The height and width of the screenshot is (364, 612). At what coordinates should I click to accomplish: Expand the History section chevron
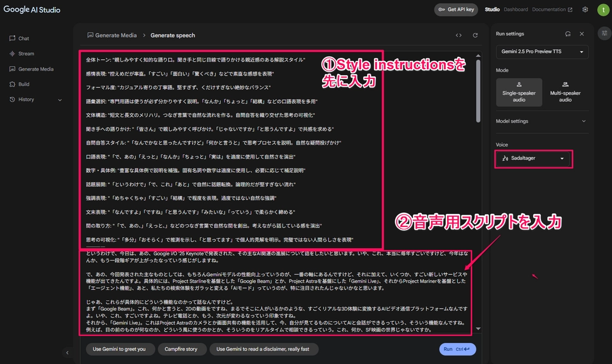point(60,100)
